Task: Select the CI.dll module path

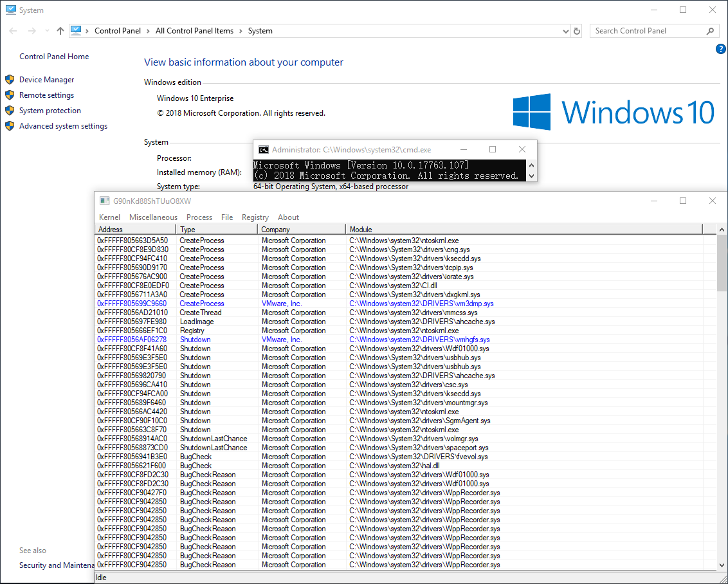Action: pyautogui.click(x=393, y=286)
